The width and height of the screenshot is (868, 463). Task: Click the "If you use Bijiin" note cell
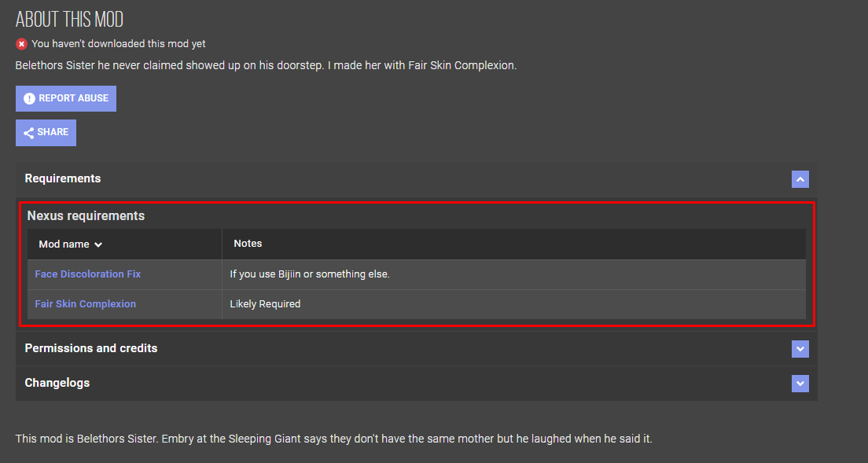[x=310, y=274]
